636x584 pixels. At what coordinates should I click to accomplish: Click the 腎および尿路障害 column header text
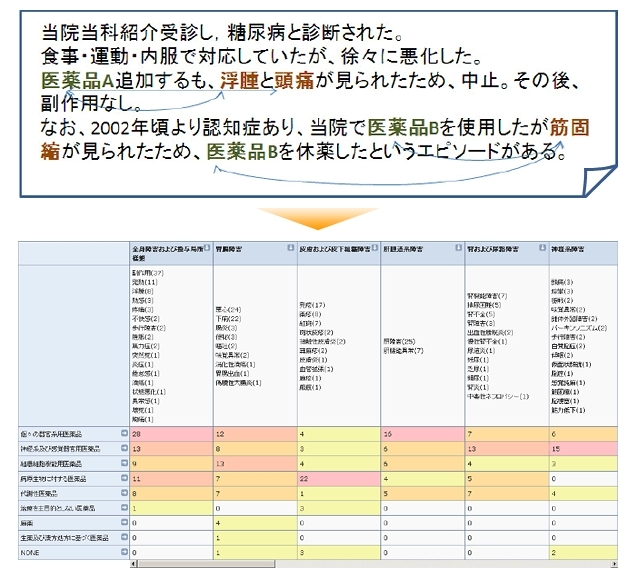click(493, 249)
